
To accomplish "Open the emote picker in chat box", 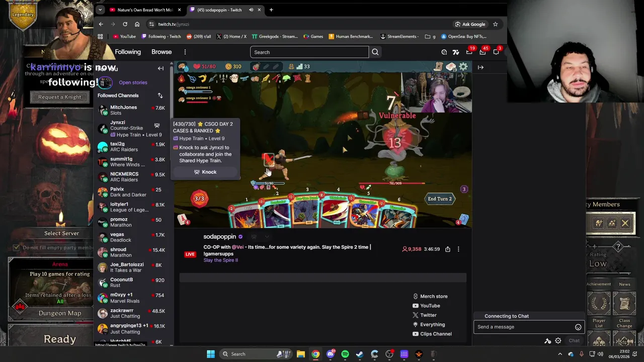I will (x=578, y=327).
